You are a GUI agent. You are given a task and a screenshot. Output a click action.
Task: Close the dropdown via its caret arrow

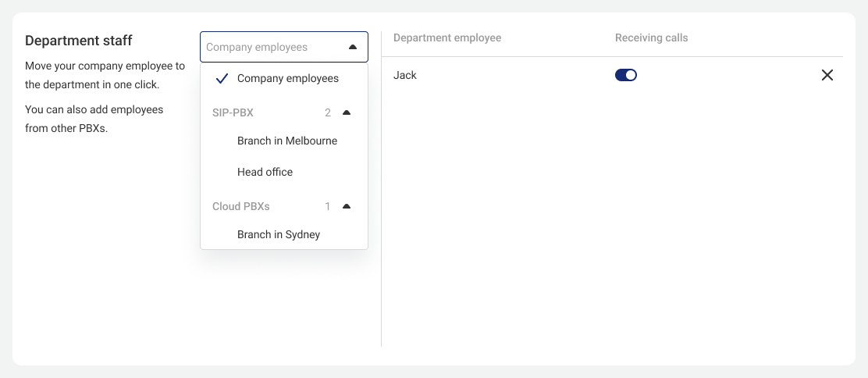(x=353, y=47)
